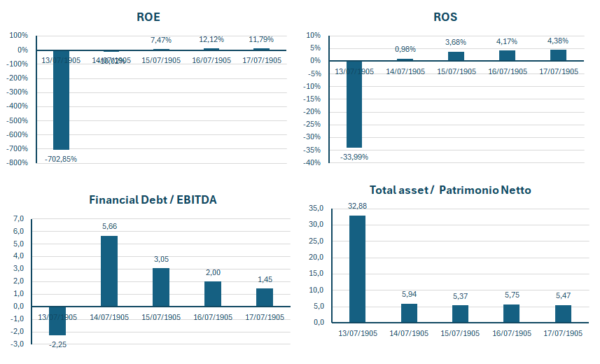Viewport: 600px width, 364px height.
Task: Click the 20,0 axis value in Total asset chart
Action: (316, 257)
